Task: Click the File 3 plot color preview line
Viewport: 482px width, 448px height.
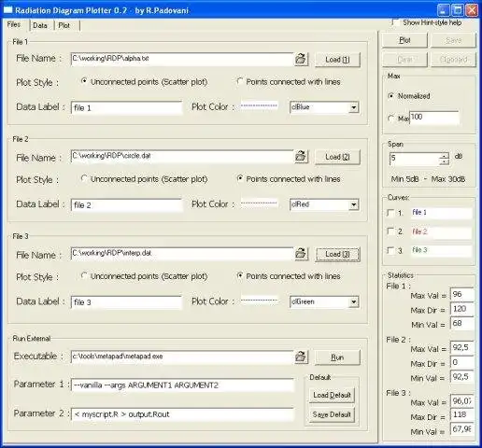Action: coord(259,301)
